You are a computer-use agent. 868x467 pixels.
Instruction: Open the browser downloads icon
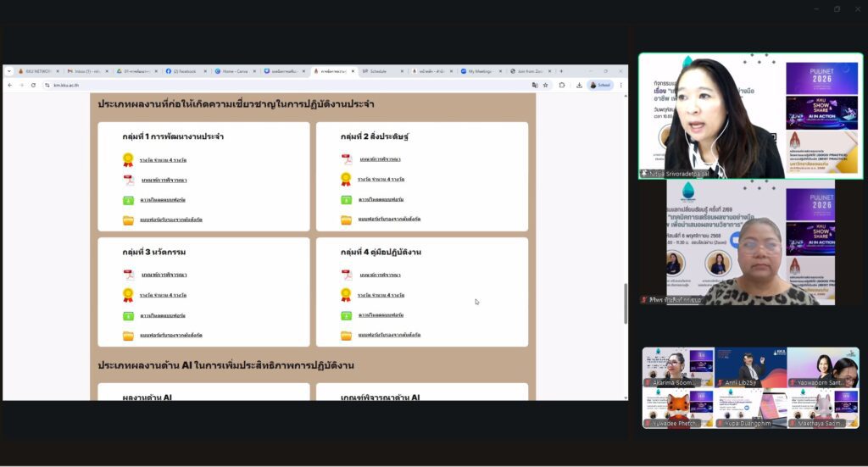(579, 85)
